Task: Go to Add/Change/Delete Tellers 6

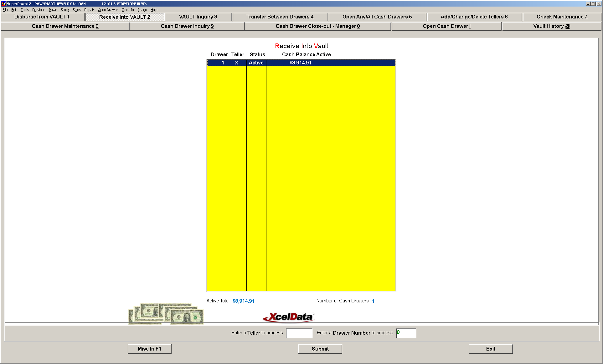Action: [474, 17]
